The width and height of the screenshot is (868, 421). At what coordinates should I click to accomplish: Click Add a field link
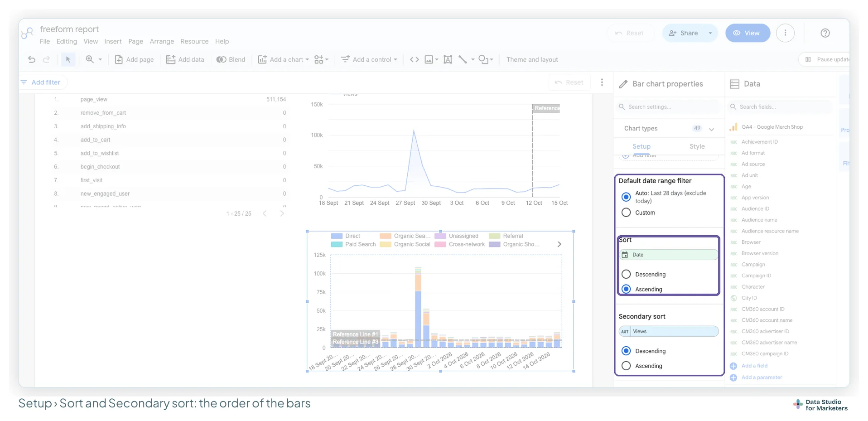click(x=754, y=366)
